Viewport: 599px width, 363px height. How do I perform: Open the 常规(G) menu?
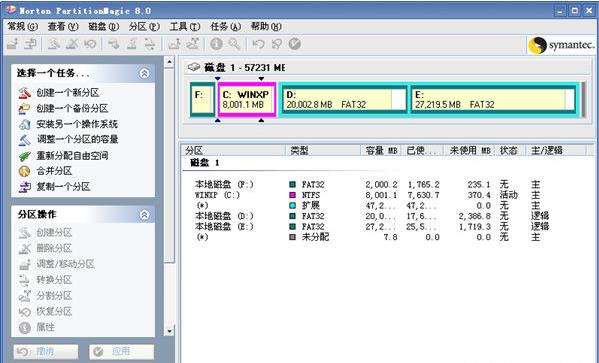click(x=23, y=26)
